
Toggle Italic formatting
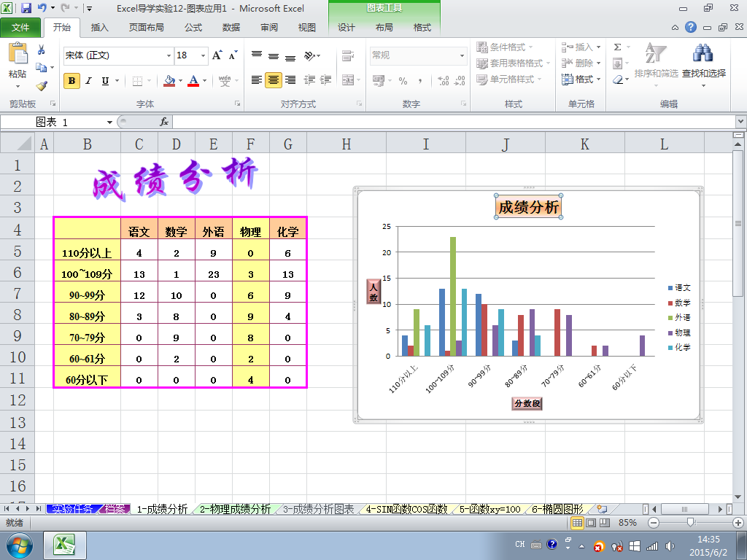88,80
